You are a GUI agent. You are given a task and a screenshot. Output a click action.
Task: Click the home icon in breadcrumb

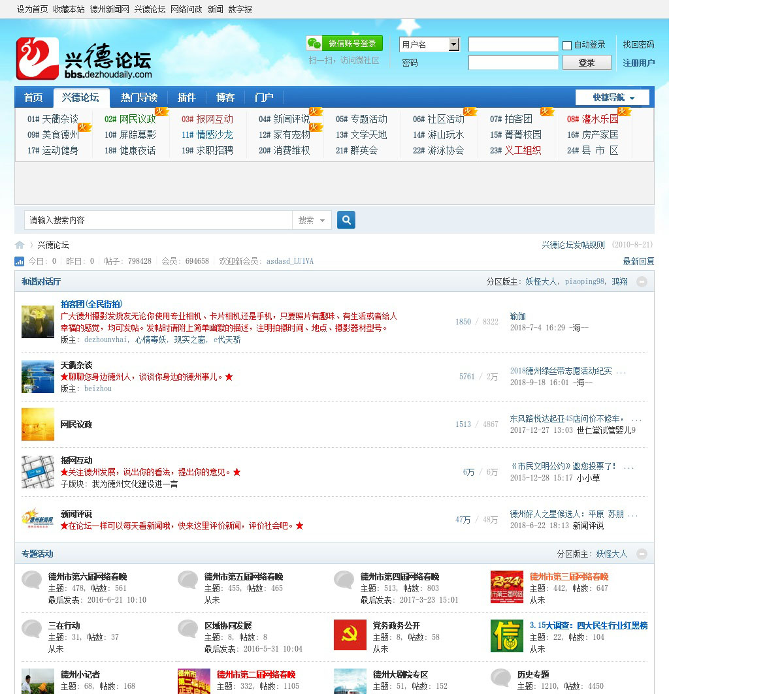coord(20,245)
